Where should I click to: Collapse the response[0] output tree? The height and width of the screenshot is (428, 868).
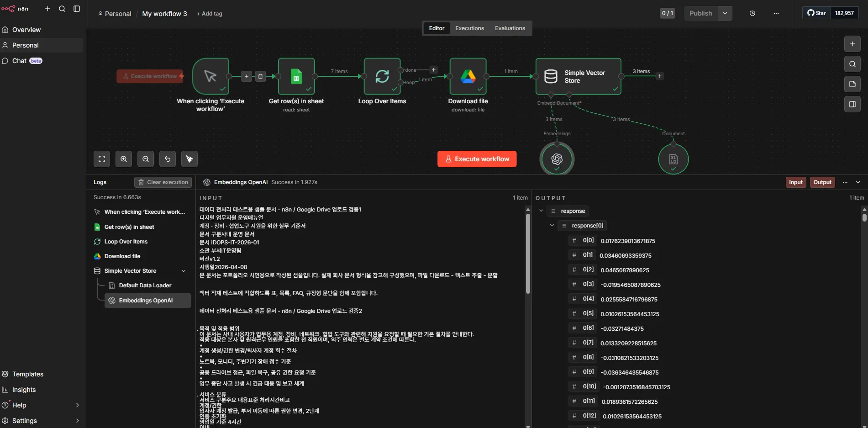tap(552, 226)
